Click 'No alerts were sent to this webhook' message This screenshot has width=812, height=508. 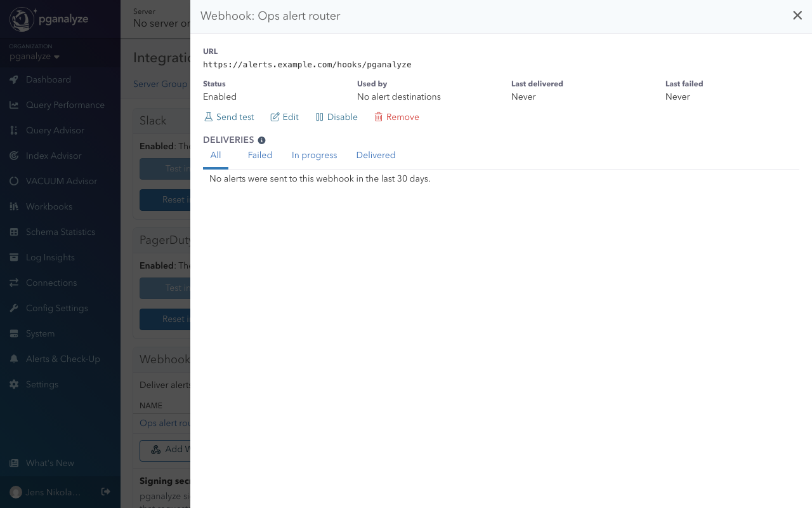click(320, 179)
